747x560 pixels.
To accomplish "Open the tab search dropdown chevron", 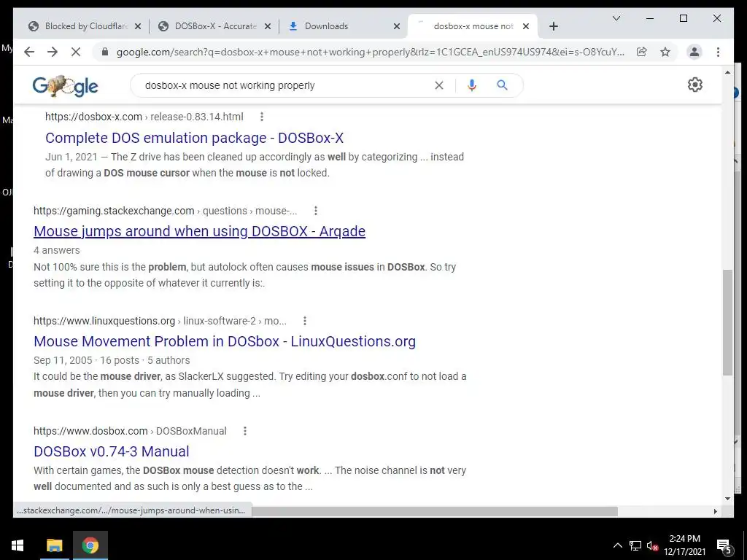I will point(616,18).
